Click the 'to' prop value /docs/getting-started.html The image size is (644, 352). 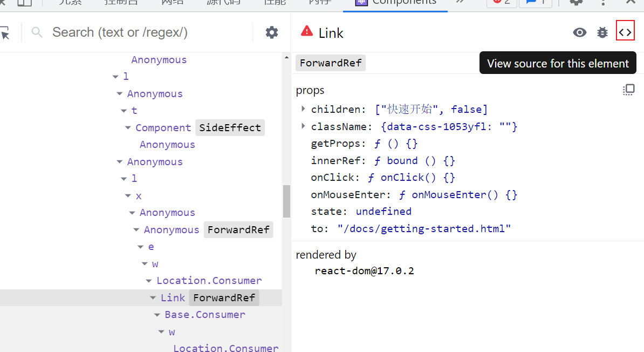(424, 228)
